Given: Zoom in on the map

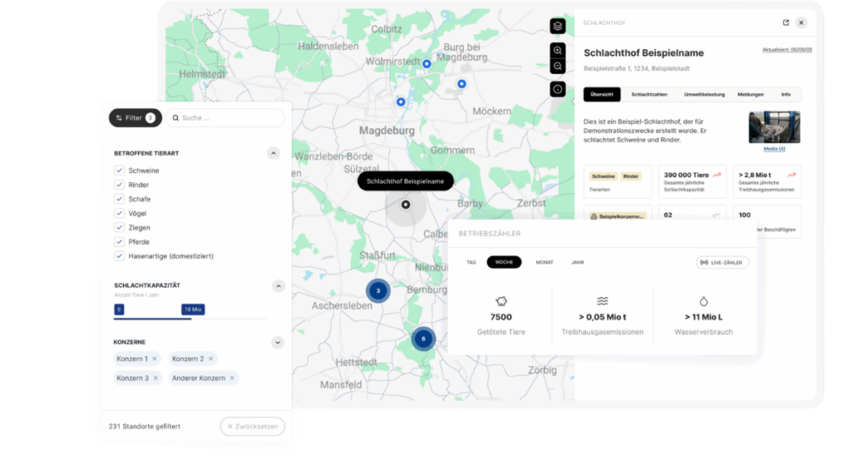Looking at the screenshot, I should (x=557, y=51).
